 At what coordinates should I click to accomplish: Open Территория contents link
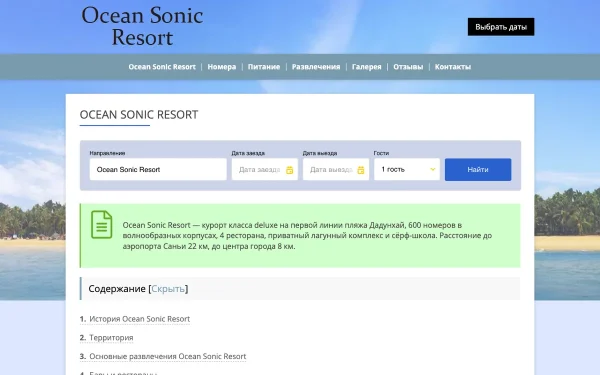coord(111,338)
